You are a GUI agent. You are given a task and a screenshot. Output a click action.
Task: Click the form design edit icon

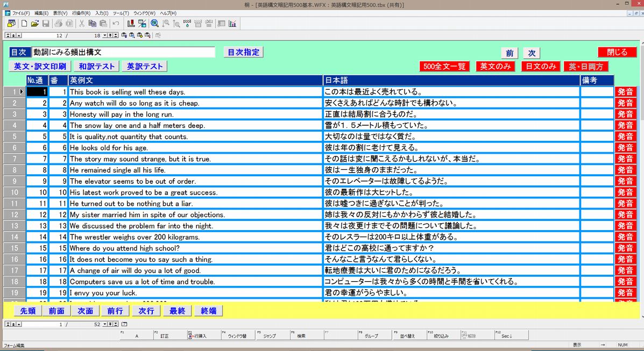[142, 24]
